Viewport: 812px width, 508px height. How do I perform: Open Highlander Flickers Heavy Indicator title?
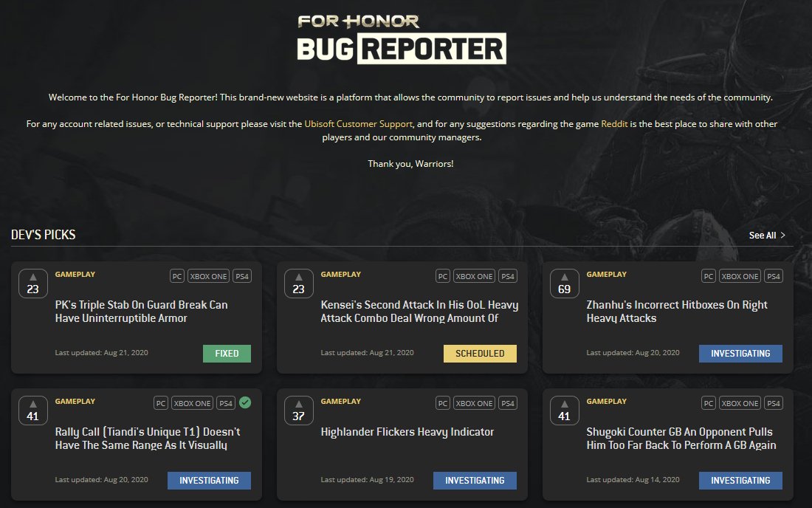point(407,432)
